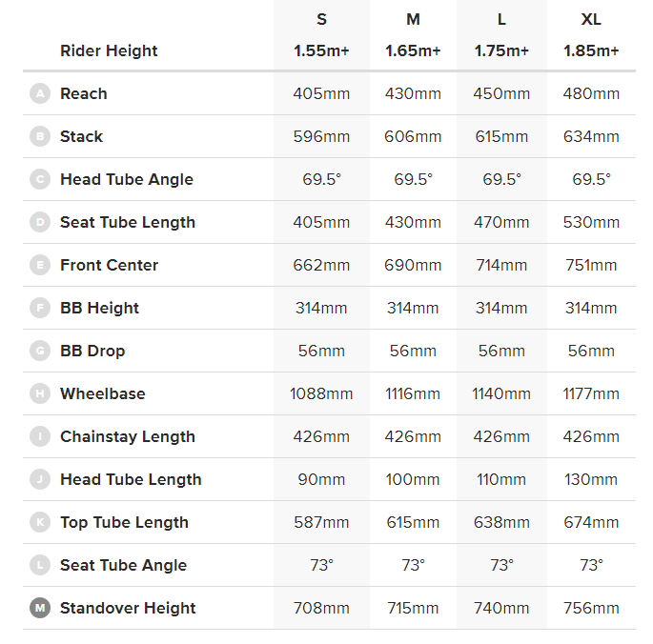Select the highlighted M icon for Standover Height
653x644 pixels.
(x=40, y=608)
